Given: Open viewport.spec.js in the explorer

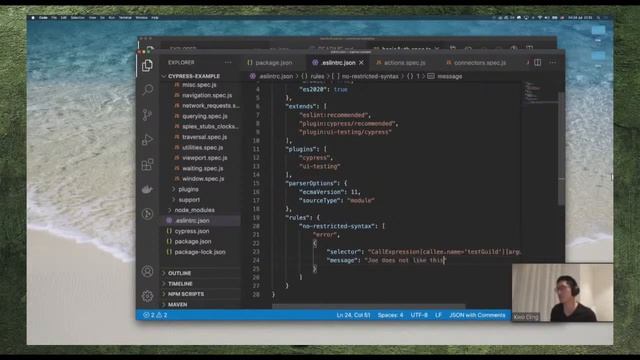Looking at the screenshot, I should coord(204,158).
